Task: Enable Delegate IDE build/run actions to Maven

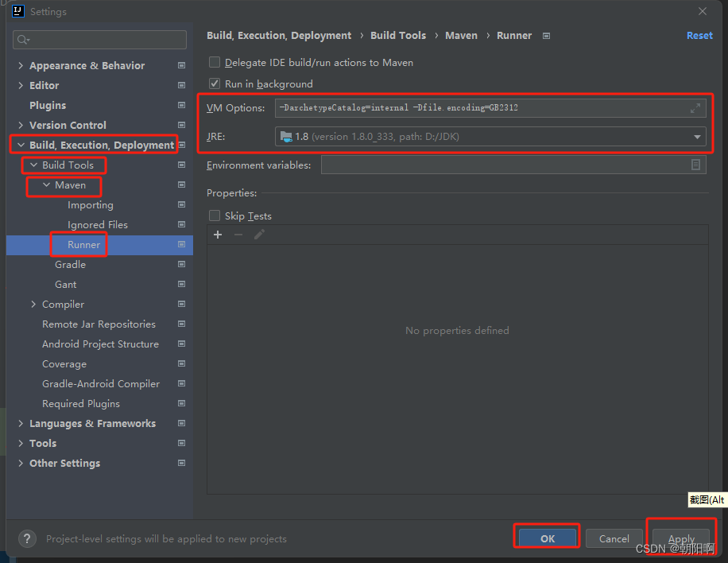Action: pyautogui.click(x=214, y=62)
